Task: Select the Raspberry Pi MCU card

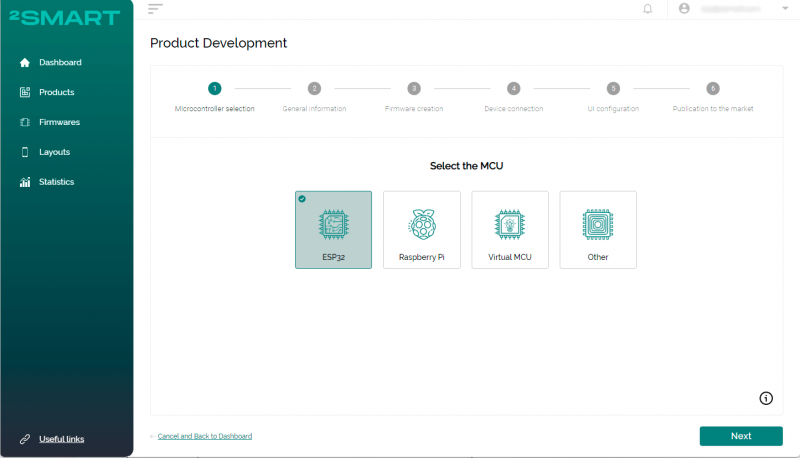Action: click(422, 230)
